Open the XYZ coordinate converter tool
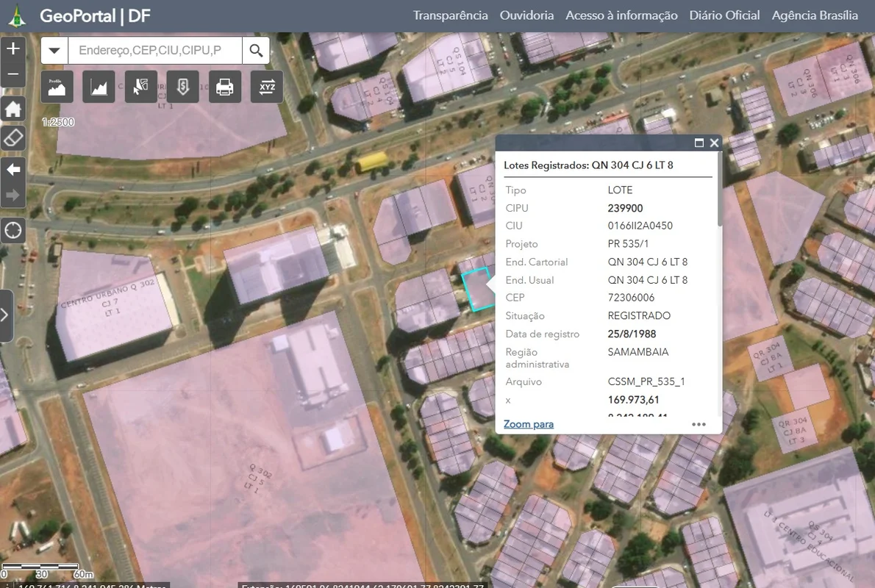Screen dimensions: 875x588 click(x=267, y=87)
